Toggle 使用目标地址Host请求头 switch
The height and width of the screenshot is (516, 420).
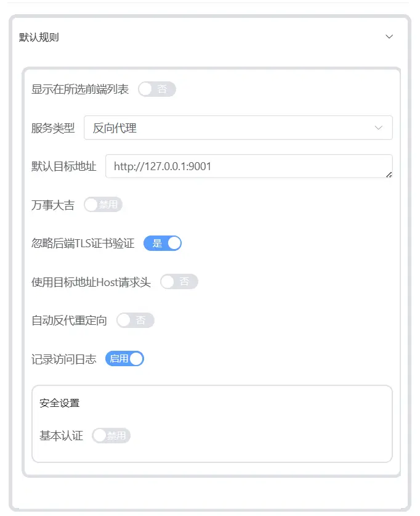179,282
